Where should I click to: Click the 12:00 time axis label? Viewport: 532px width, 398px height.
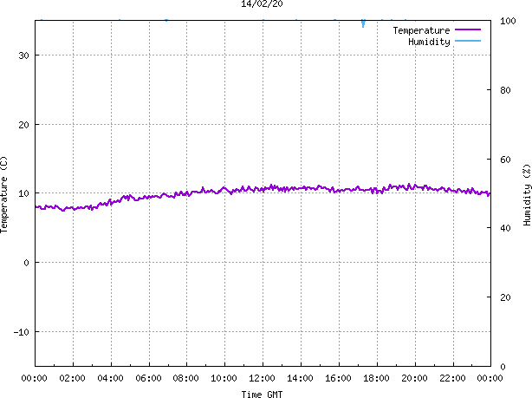tap(262, 378)
